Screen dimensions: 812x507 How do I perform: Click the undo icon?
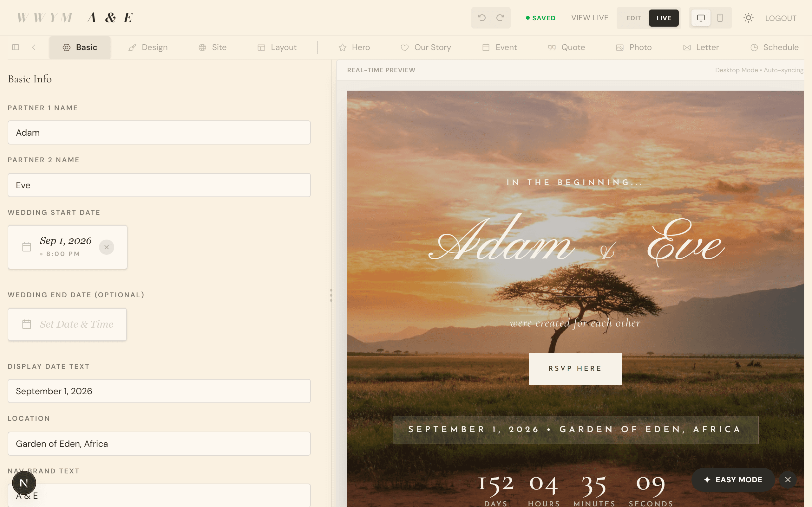(x=482, y=18)
